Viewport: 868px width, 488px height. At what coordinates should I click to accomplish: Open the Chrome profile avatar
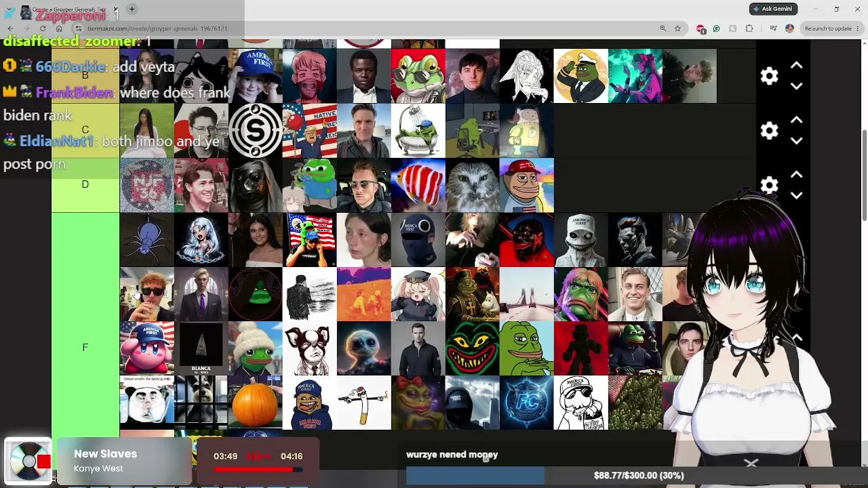(789, 28)
